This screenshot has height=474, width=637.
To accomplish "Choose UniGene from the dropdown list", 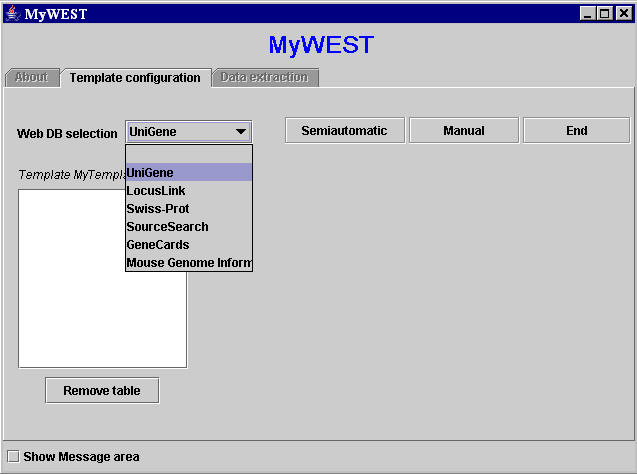I will pyautogui.click(x=189, y=172).
